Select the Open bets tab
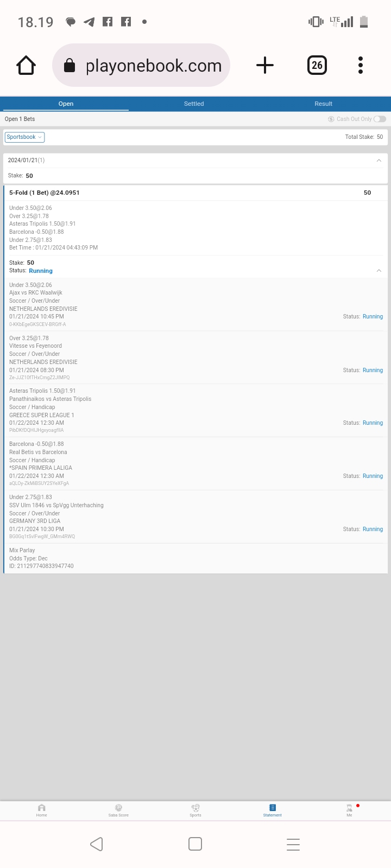 point(66,104)
